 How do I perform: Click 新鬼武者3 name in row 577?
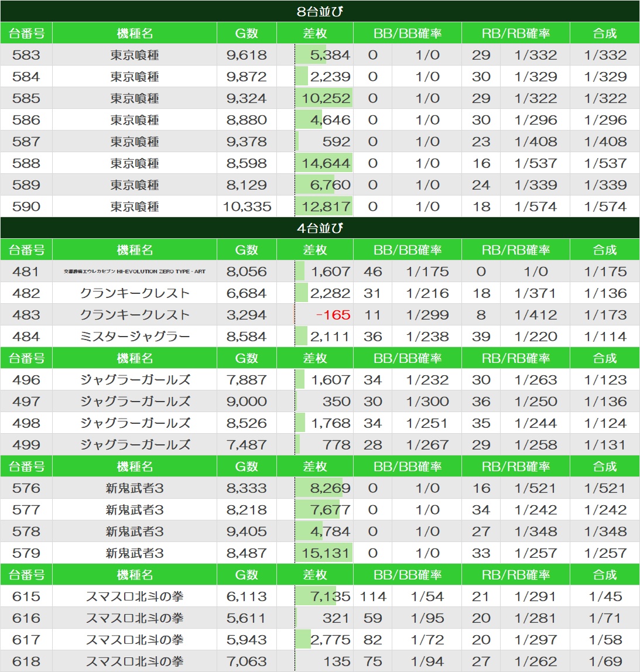pyautogui.click(x=135, y=510)
